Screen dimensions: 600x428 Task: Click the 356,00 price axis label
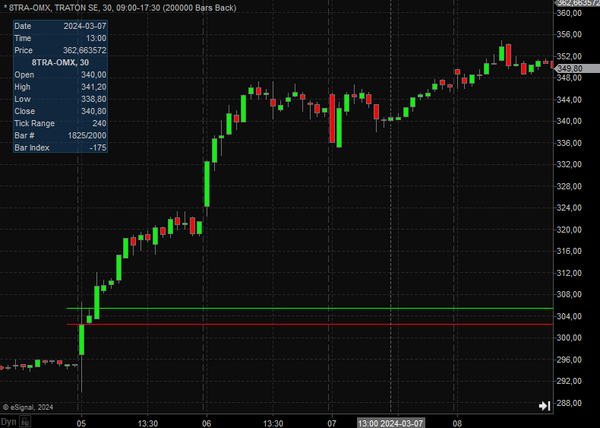[x=570, y=34]
